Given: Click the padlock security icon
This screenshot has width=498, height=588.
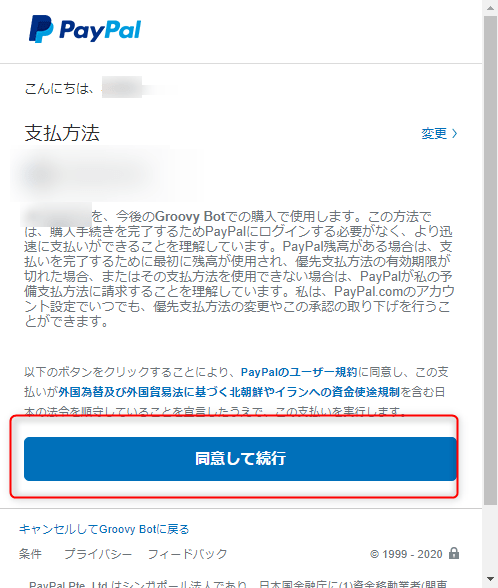Looking at the screenshot, I should [454, 553].
